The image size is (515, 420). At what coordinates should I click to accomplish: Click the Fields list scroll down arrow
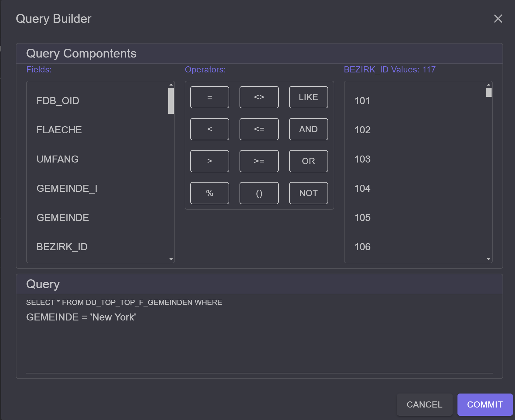(x=171, y=259)
